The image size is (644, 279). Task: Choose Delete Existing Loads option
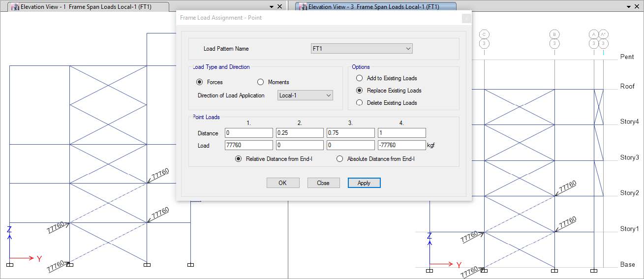359,103
